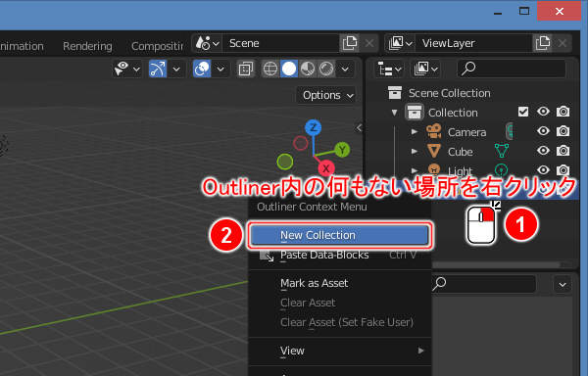Screen dimensions: 588x376
Task: Open Outliner editor type menu
Action: coord(389,69)
